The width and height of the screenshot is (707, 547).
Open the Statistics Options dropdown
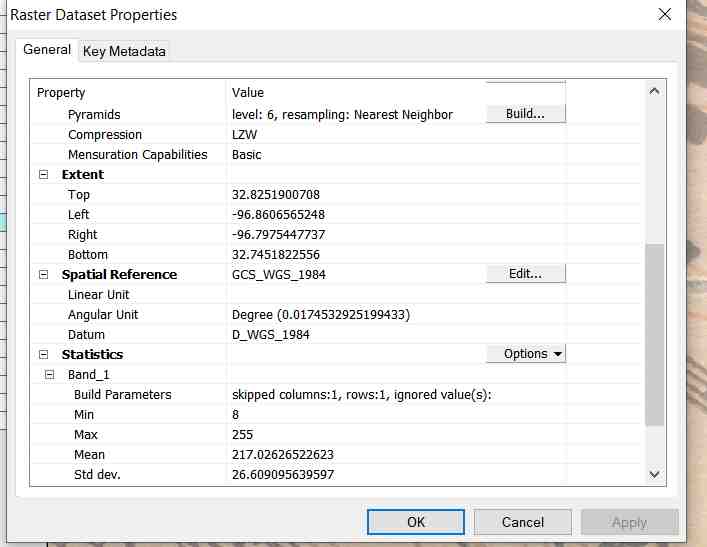(x=525, y=354)
